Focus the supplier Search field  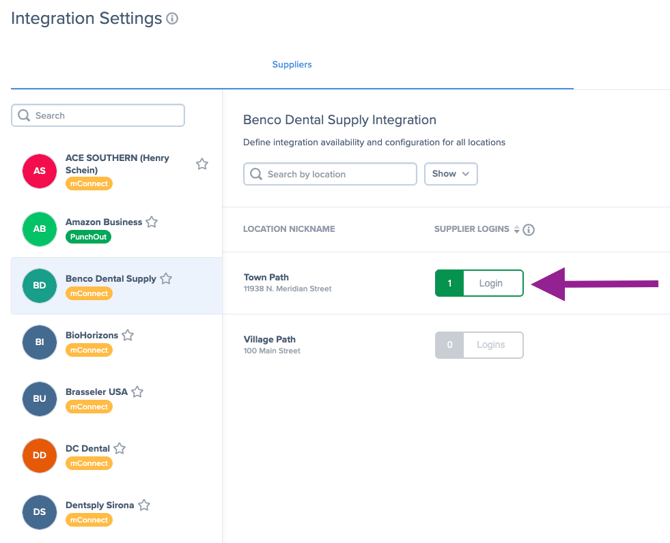[98, 115]
